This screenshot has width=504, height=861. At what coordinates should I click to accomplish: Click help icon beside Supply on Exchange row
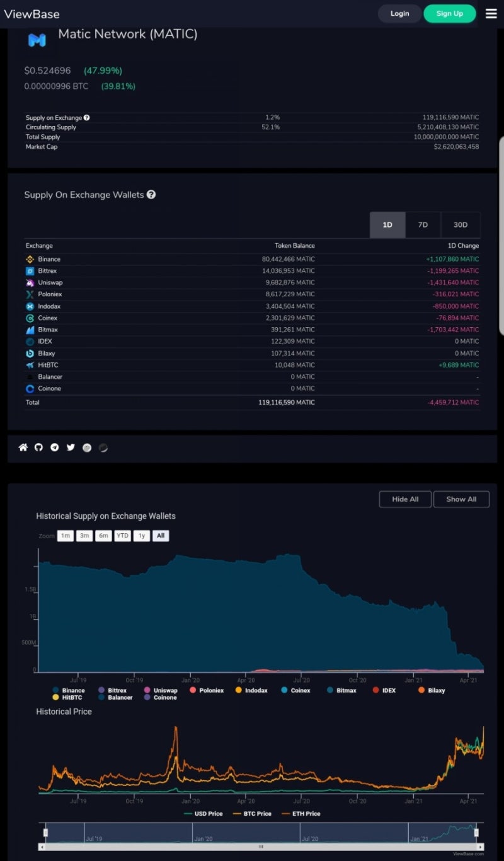[87, 118]
